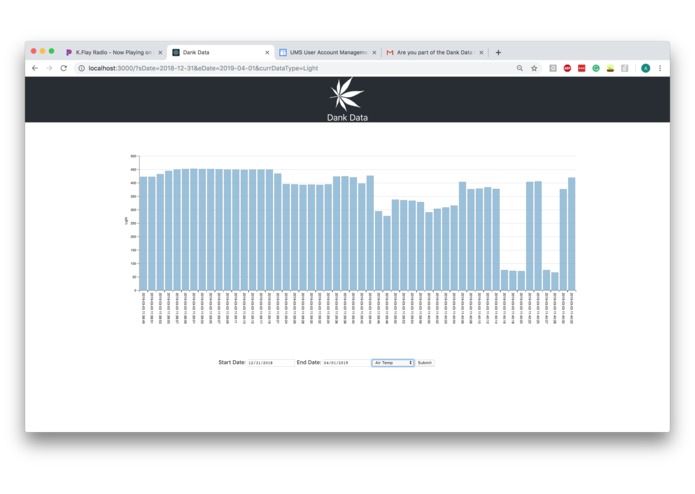Go forward with the browser arrow
695x494 pixels.
49,68
